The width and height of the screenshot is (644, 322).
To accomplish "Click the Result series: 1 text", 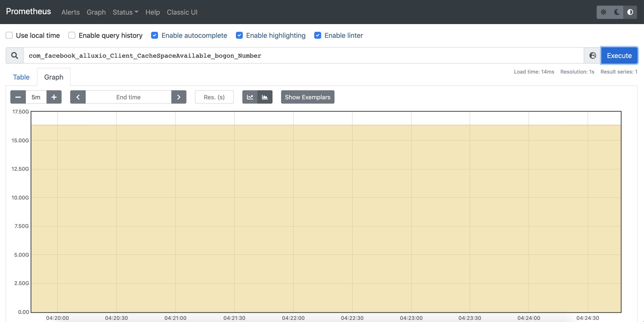I will (x=619, y=72).
